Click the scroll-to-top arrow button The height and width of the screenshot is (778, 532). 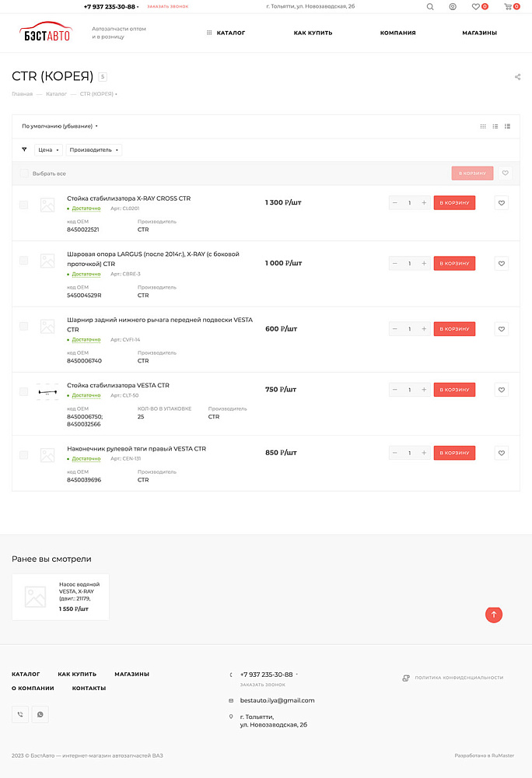point(494,615)
